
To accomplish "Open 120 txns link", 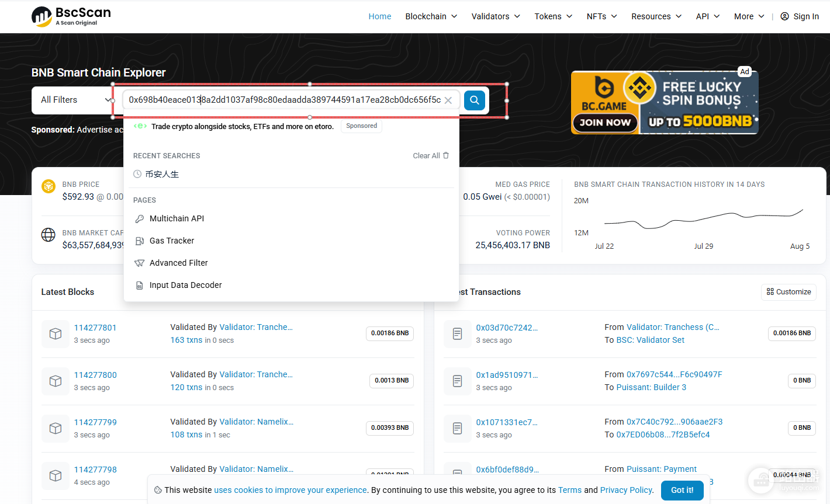I will point(186,387).
